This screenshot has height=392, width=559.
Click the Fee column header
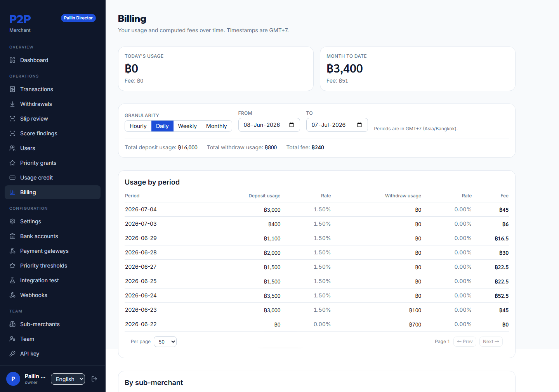(x=504, y=196)
